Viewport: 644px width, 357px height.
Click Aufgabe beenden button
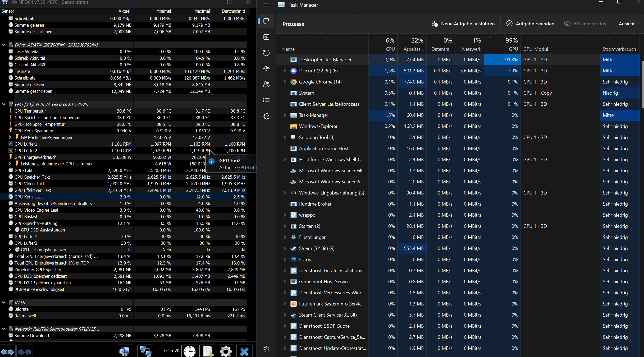(x=530, y=24)
